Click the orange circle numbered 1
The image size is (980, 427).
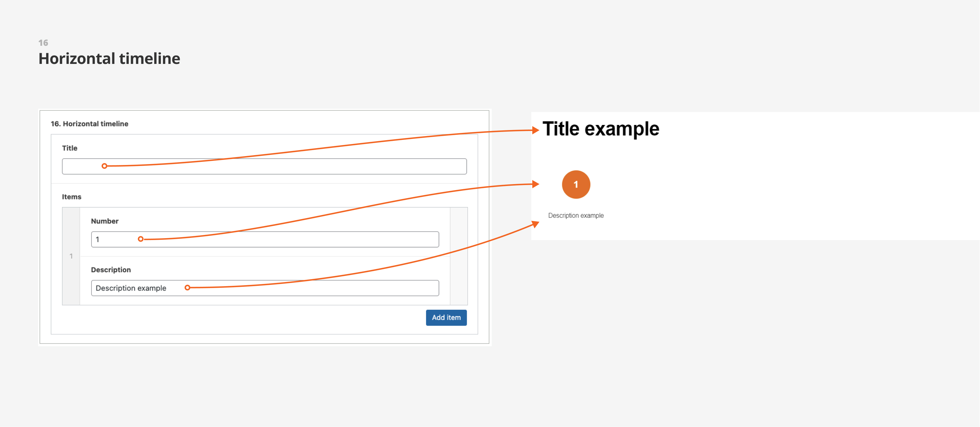coord(576,184)
